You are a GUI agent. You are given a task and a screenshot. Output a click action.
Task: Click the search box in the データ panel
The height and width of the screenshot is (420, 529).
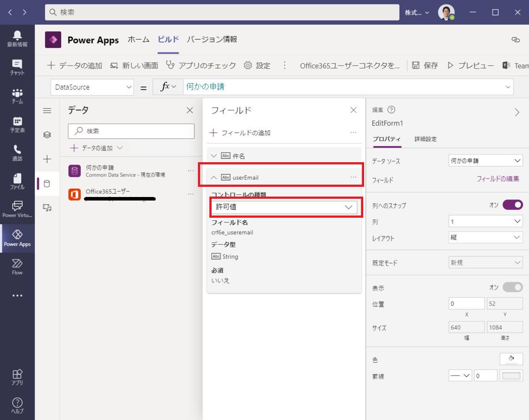pos(131,131)
